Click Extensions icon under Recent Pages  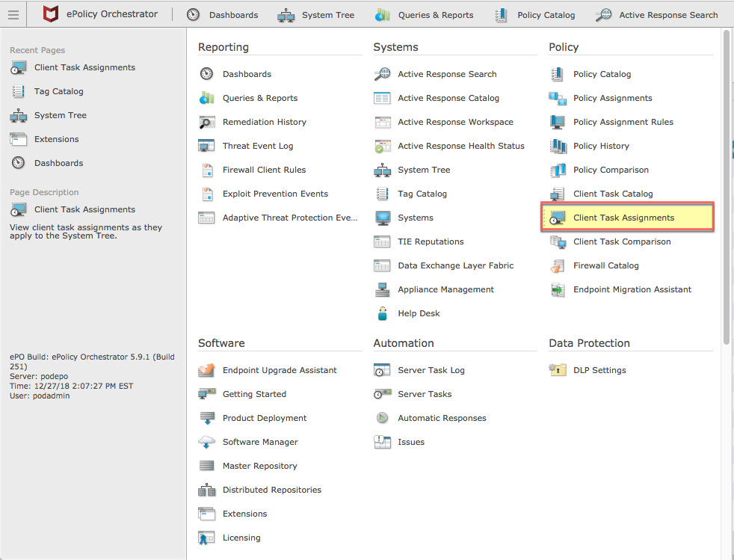(x=18, y=139)
